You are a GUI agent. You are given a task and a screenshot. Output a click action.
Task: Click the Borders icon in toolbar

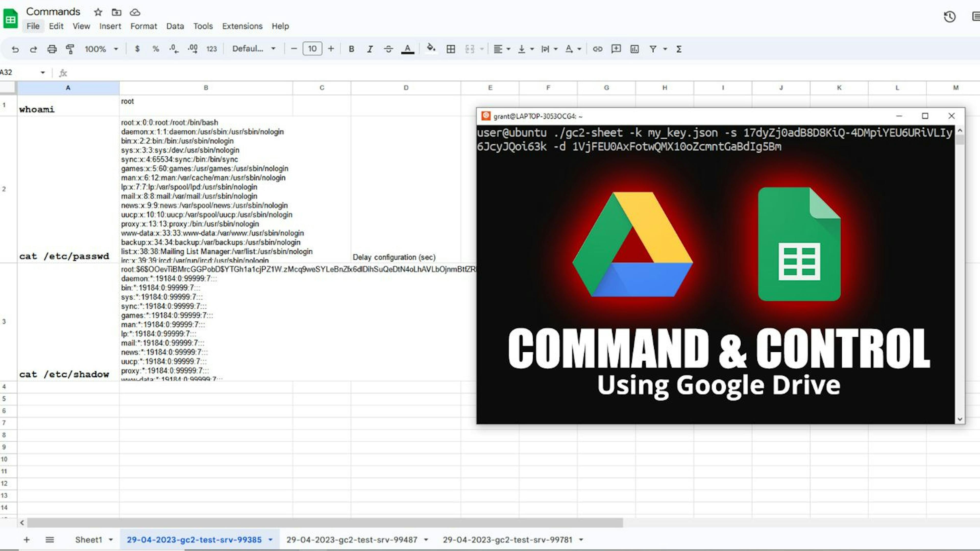pyautogui.click(x=450, y=48)
